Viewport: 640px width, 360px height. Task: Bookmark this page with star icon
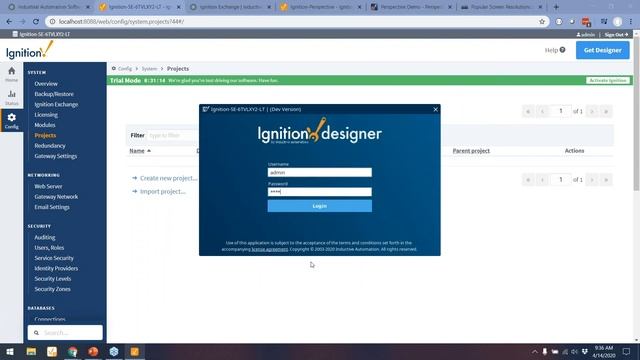point(542,22)
